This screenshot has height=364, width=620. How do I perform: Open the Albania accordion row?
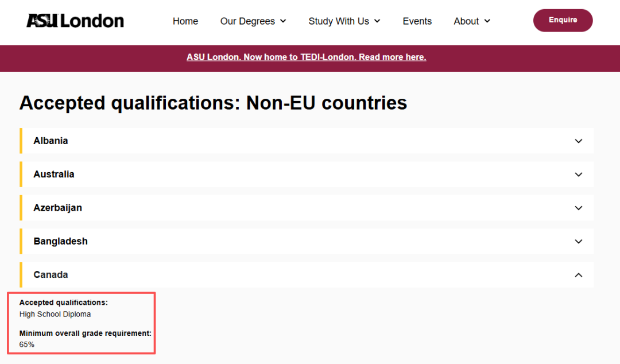click(x=51, y=141)
